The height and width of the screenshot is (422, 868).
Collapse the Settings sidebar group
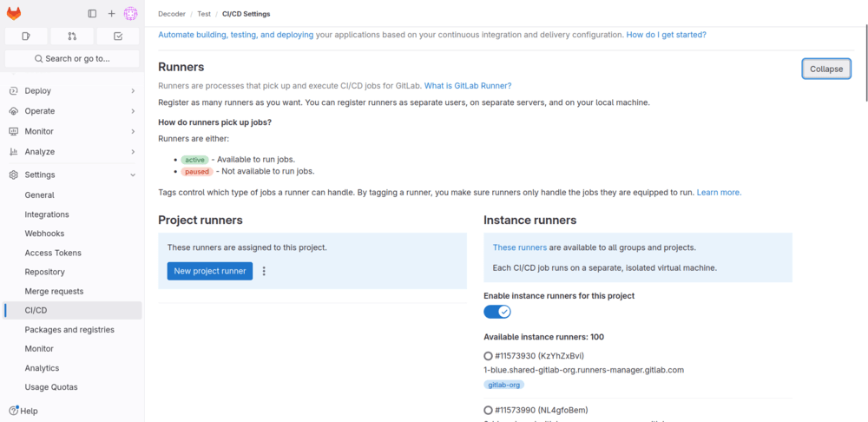coord(133,175)
